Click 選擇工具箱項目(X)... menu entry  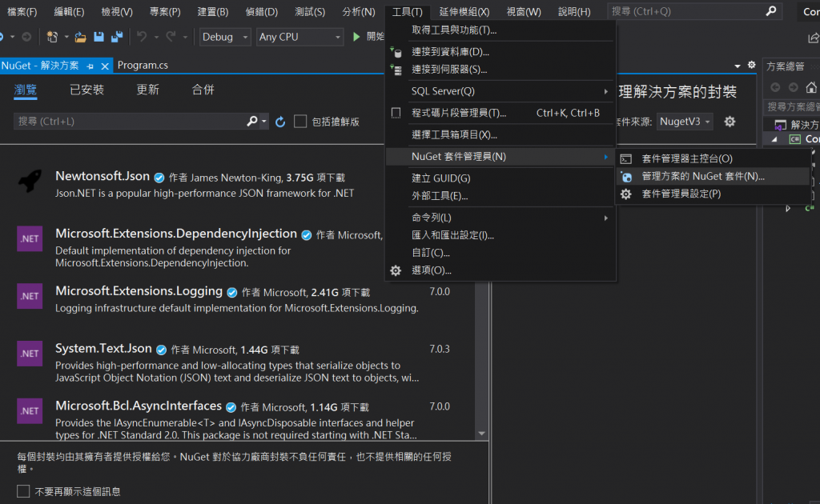click(x=500, y=134)
